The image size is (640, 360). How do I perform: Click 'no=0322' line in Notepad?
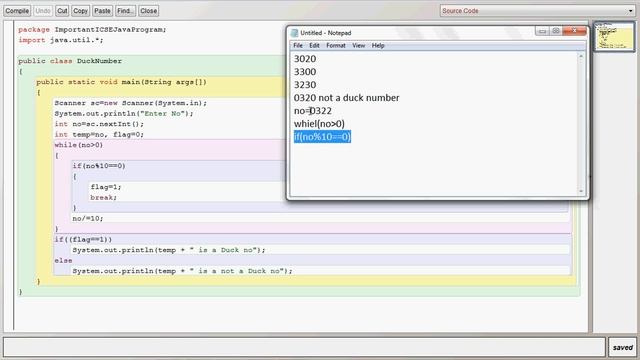click(313, 111)
